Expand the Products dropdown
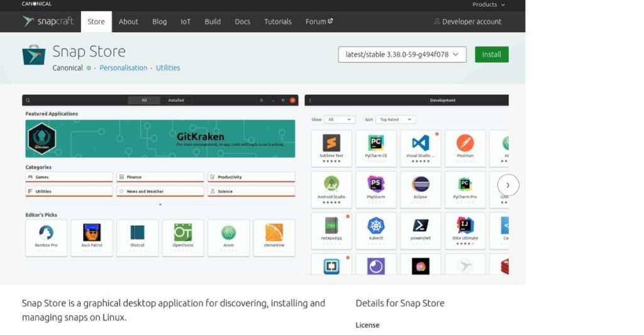Screen dimensions: 644x335 click(x=488, y=4)
